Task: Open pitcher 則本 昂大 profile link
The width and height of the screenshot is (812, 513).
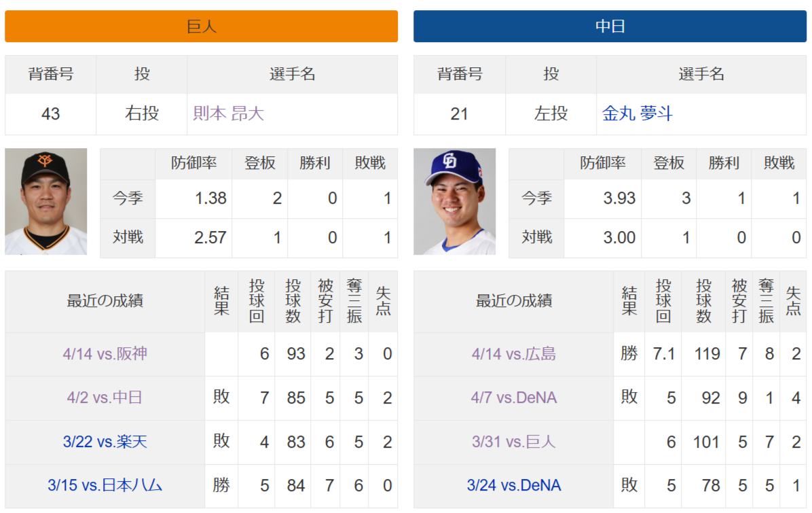Action: (229, 113)
